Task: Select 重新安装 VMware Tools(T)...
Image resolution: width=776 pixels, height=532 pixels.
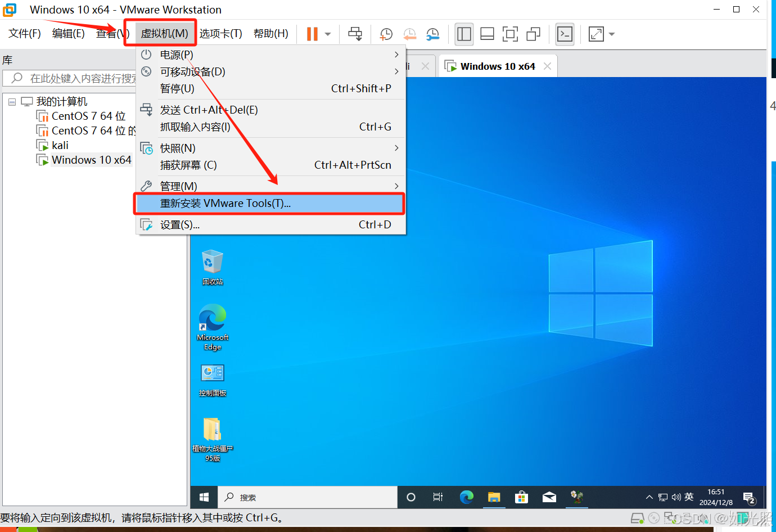Action: pos(270,204)
